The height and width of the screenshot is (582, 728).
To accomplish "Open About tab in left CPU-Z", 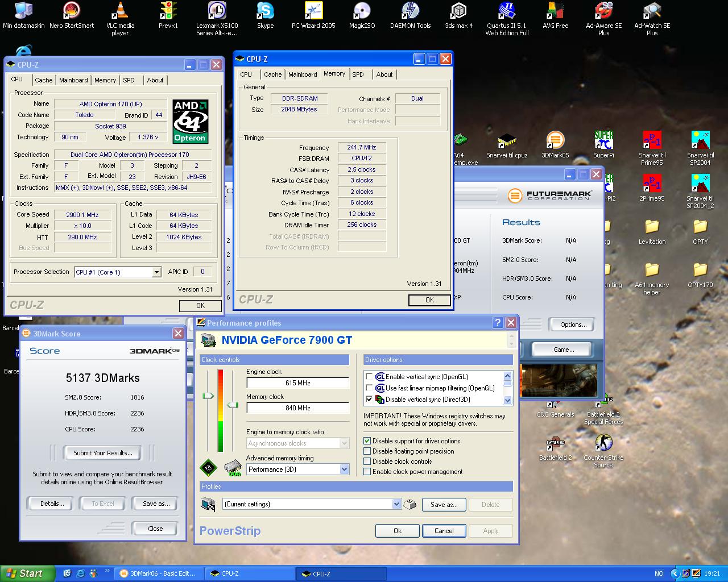I will pyautogui.click(x=155, y=80).
